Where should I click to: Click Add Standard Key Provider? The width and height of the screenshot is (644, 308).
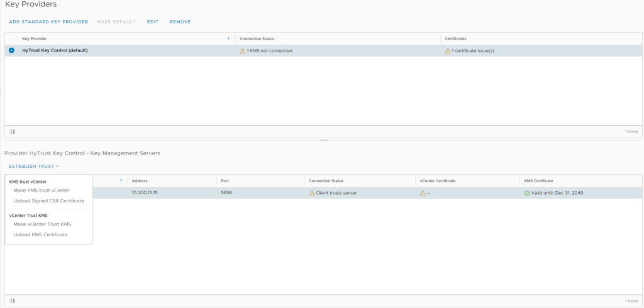(x=48, y=22)
